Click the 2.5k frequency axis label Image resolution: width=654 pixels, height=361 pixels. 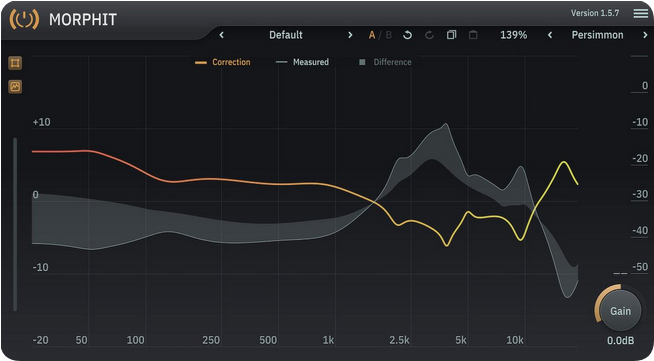[x=400, y=340]
